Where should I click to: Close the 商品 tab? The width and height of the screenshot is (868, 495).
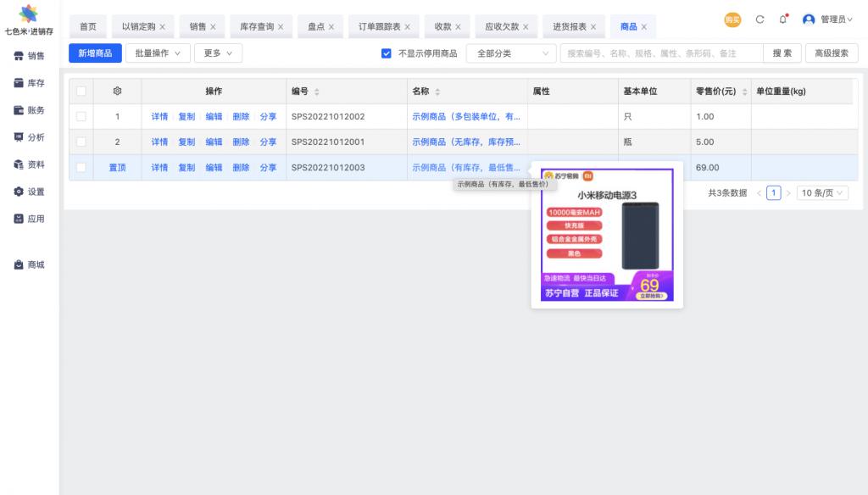(x=644, y=26)
